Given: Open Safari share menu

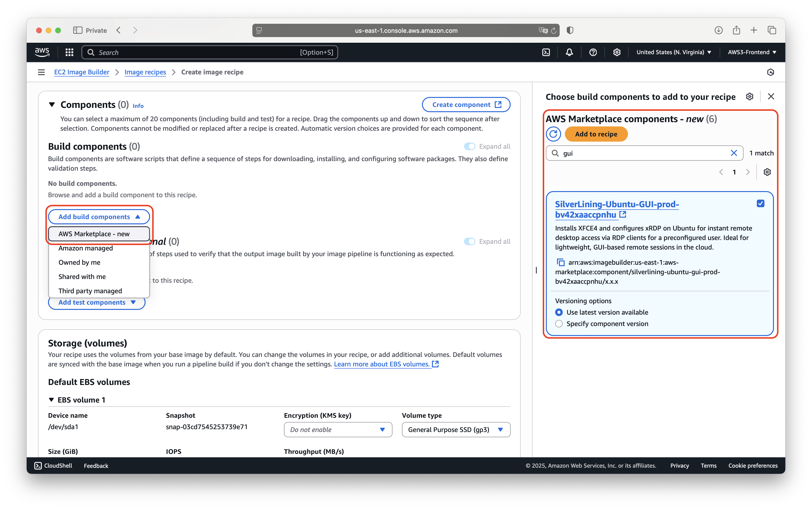Looking at the screenshot, I should pos(736,30).
